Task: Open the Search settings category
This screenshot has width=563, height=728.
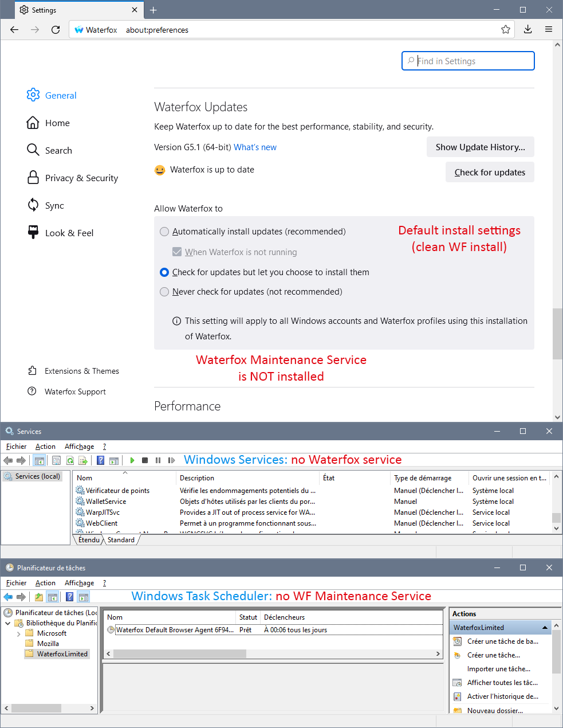Action: point(49,150)
